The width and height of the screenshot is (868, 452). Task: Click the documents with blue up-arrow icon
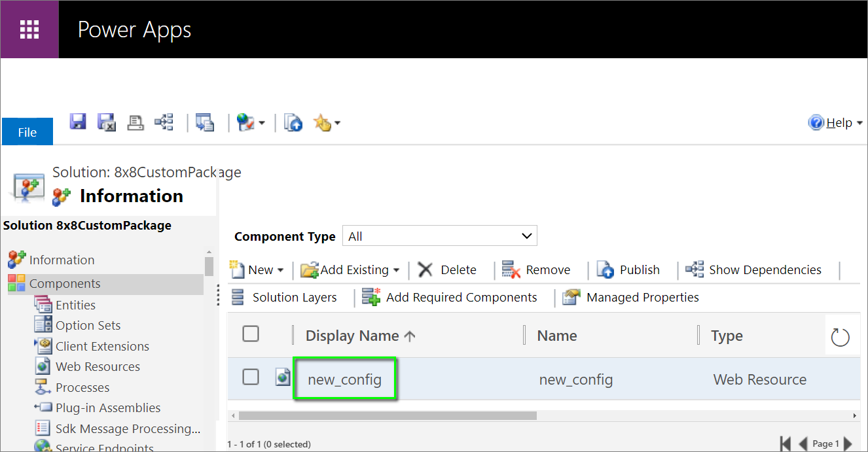coord(293,123)
